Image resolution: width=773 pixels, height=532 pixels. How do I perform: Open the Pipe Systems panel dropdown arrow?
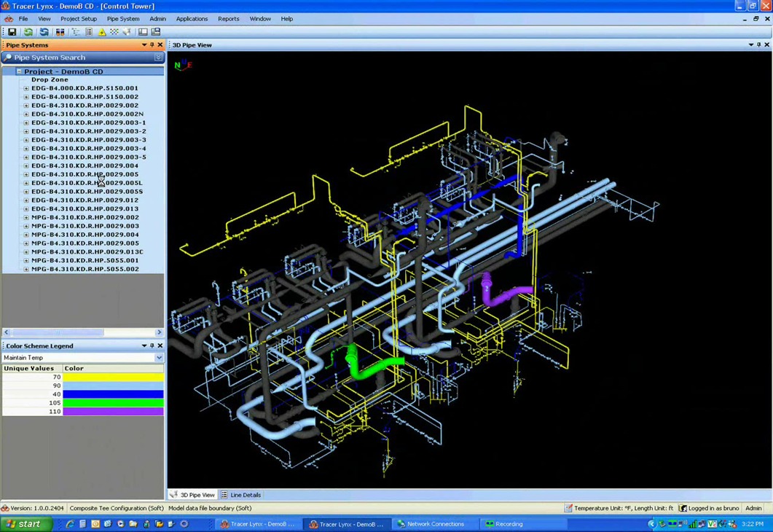[144, 45]
